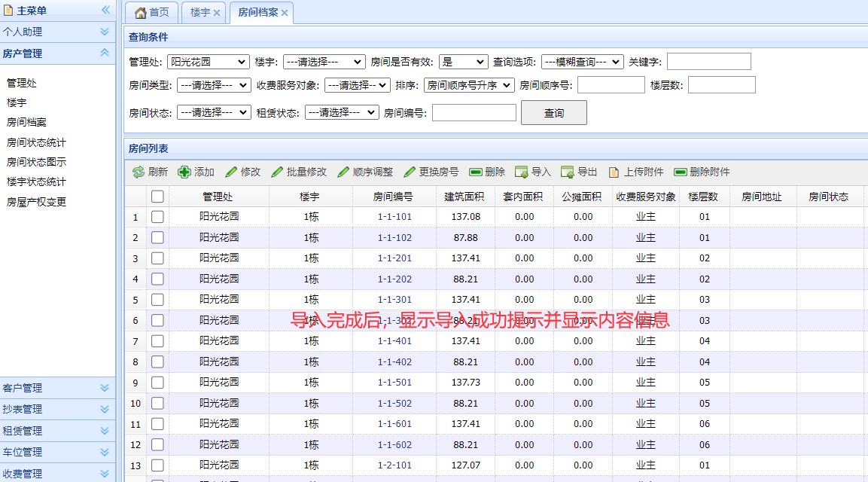
Task: Open the 管理处 dropdown showing 阳光花园
Action: click(x=208, y=62)
